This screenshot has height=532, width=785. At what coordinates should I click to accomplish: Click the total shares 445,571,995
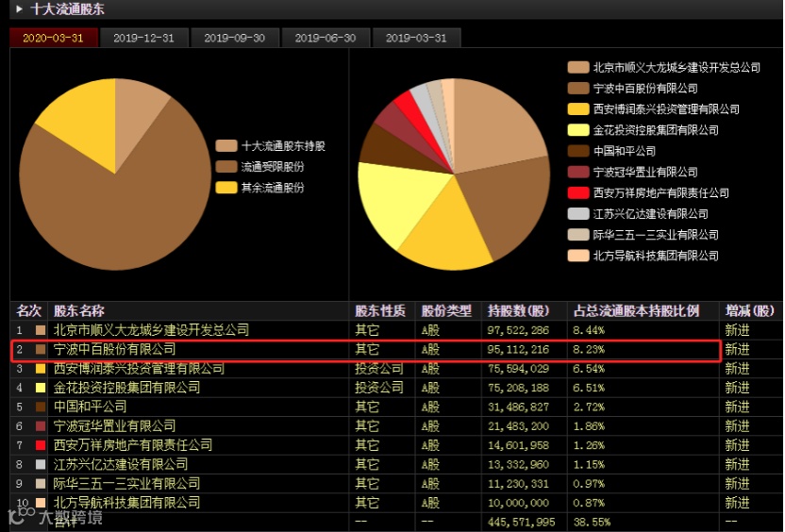[521, 522]
